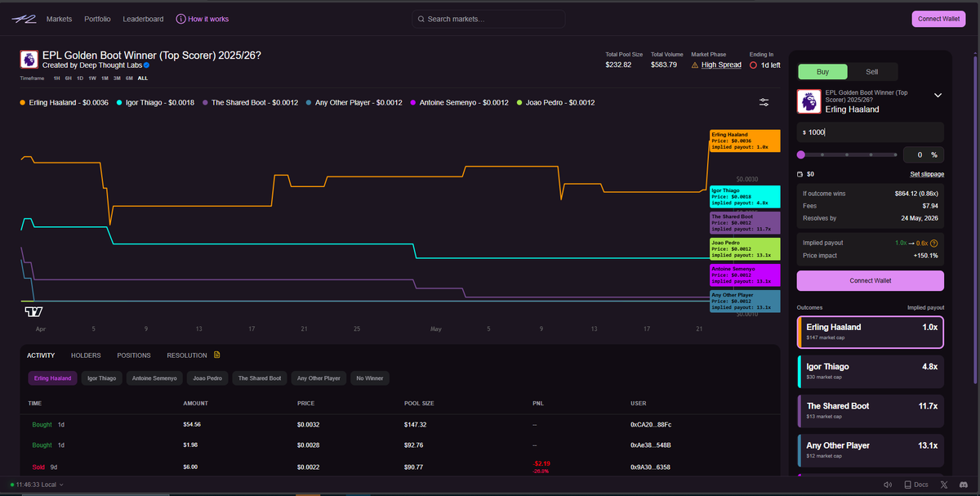Select the 1D timeframe

[80, 78]
